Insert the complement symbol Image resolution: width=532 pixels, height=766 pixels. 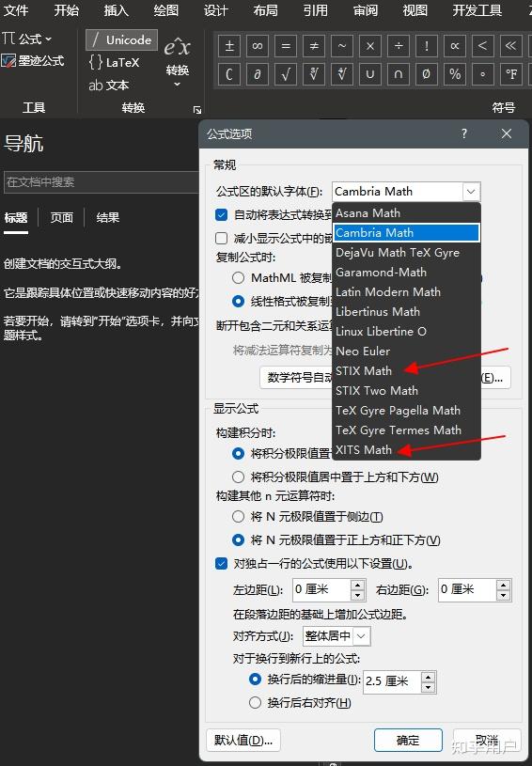point(229,74)
